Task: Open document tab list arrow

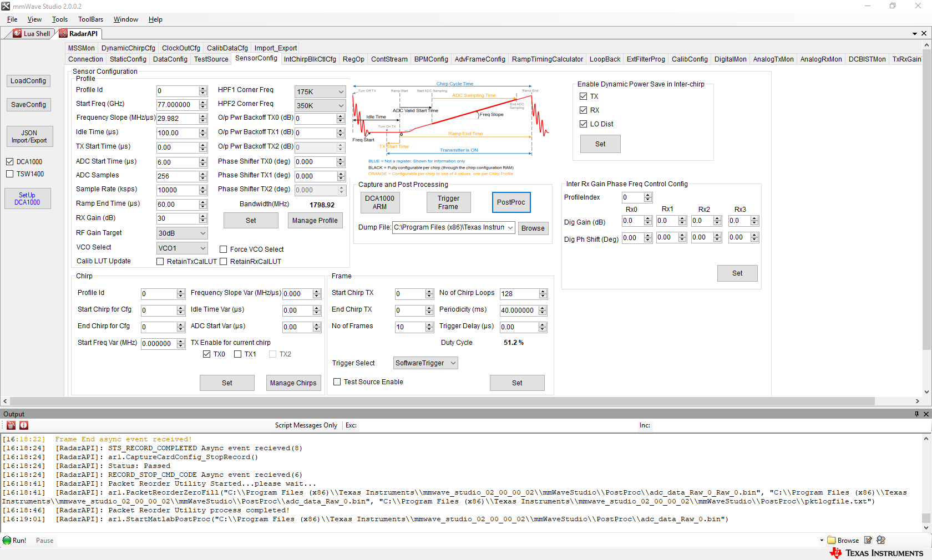Action: (915, 34)
